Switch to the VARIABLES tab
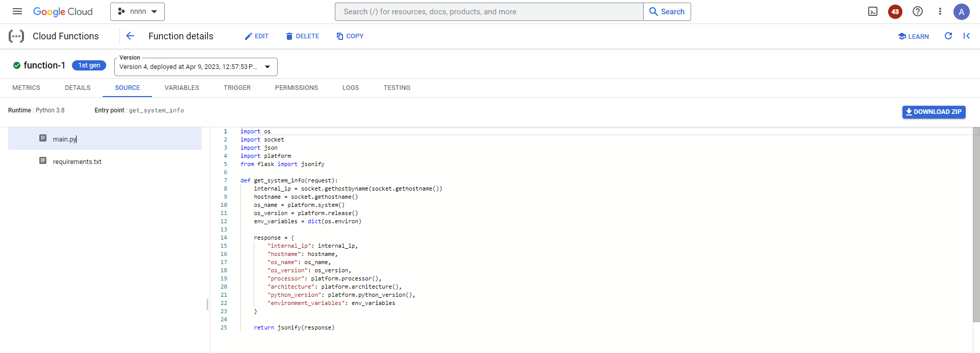The height and width of the screenshot is (353, 980). pos(182,88)
